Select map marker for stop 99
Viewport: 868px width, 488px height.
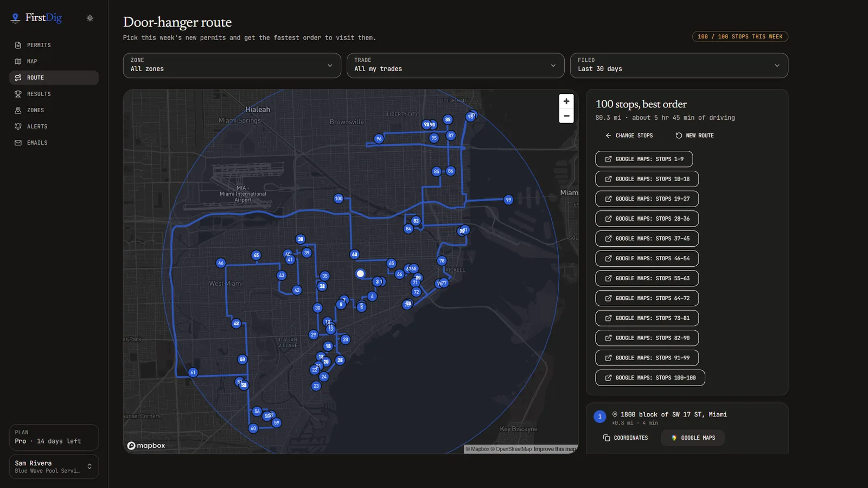coord(508,200)
